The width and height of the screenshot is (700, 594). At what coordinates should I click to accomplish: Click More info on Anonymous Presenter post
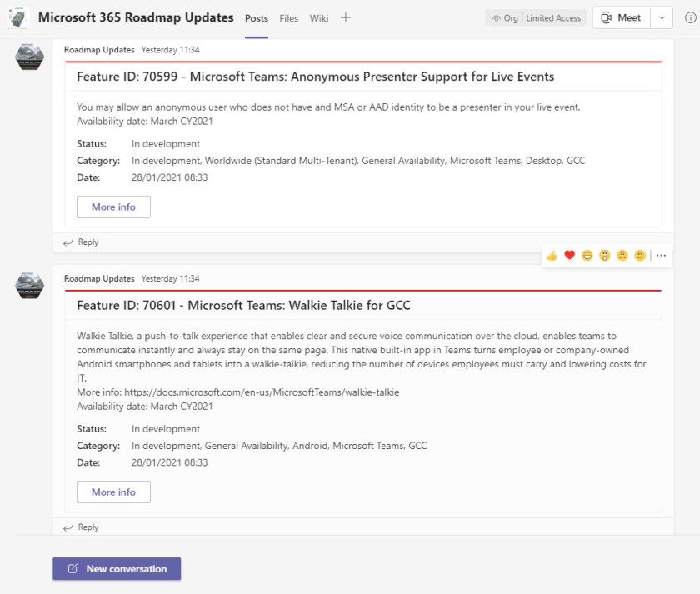point(113,207)
